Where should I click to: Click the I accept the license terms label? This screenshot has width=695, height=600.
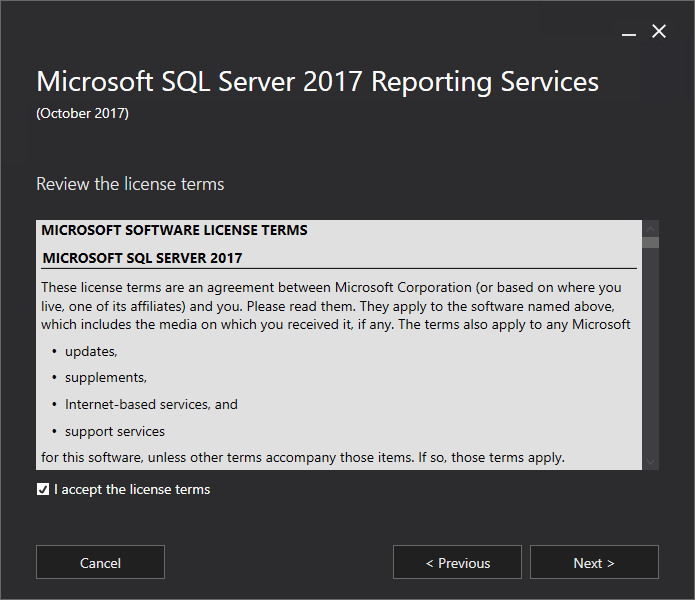click(x=132, y=489)
